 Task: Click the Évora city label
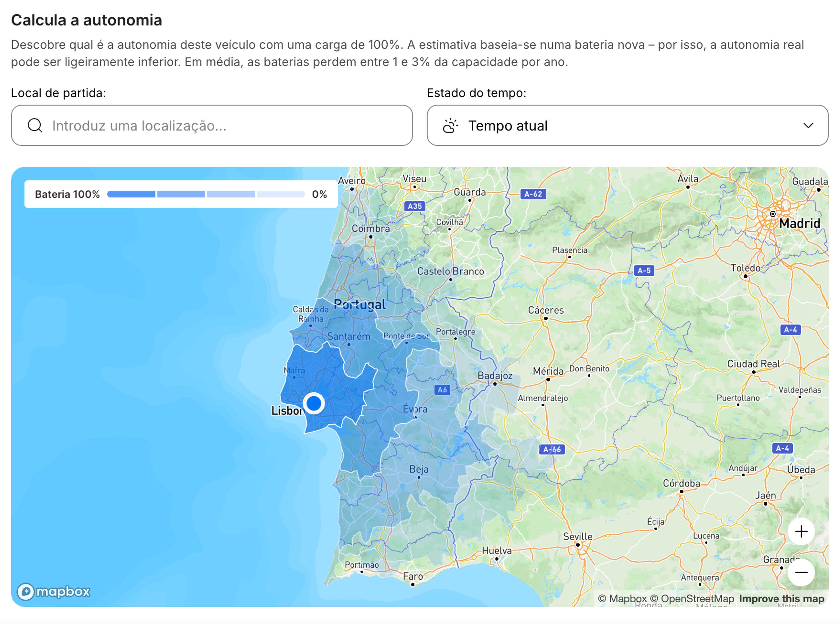(x=415, y=409)
